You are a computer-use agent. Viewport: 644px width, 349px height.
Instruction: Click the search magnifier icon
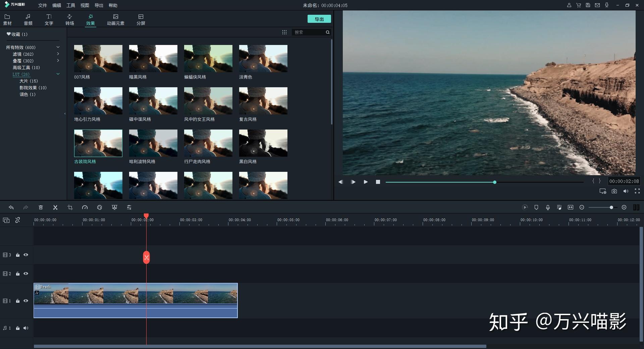[x=328, y=32]
